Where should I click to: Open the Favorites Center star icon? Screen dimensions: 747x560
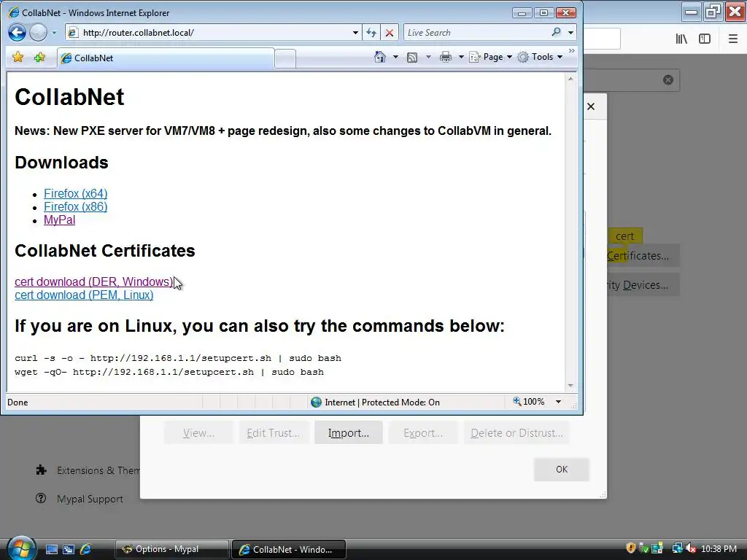18,58
